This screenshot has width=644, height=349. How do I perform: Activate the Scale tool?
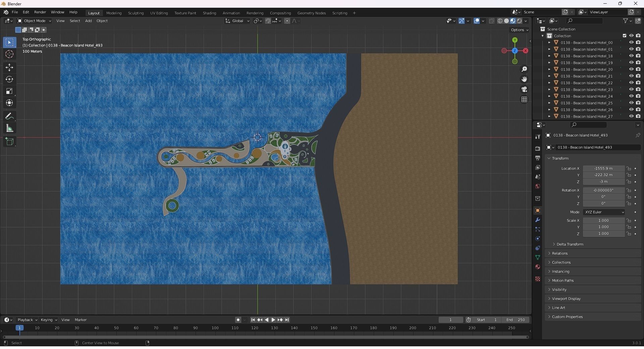pos(9,91)
